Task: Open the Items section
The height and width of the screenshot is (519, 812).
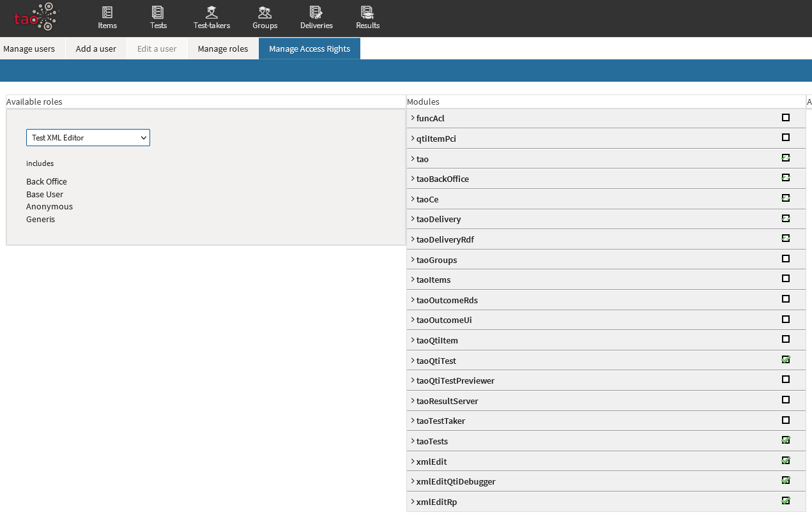Action: click(107, 17)
